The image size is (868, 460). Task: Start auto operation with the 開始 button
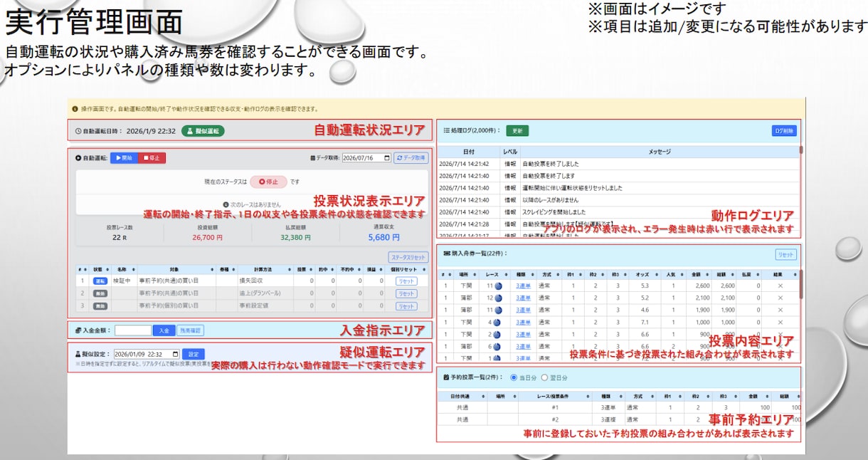click(x=123, y=158)
